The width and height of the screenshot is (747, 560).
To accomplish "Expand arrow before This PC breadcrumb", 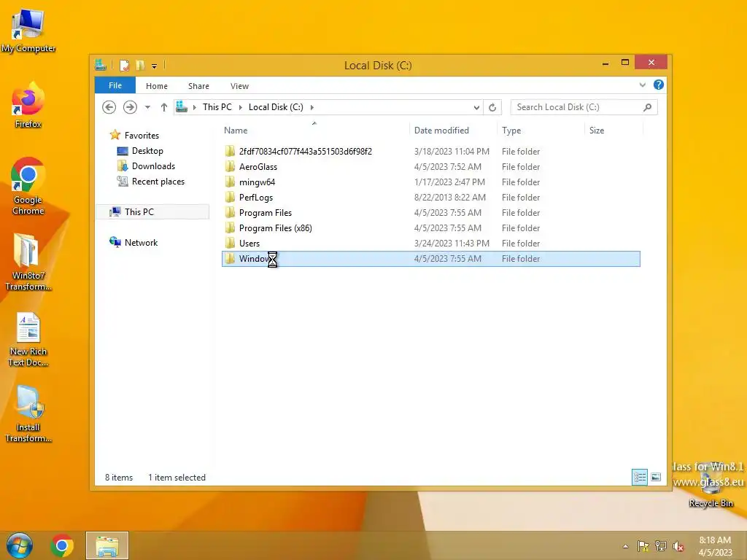I will click(x=194, y=107).
